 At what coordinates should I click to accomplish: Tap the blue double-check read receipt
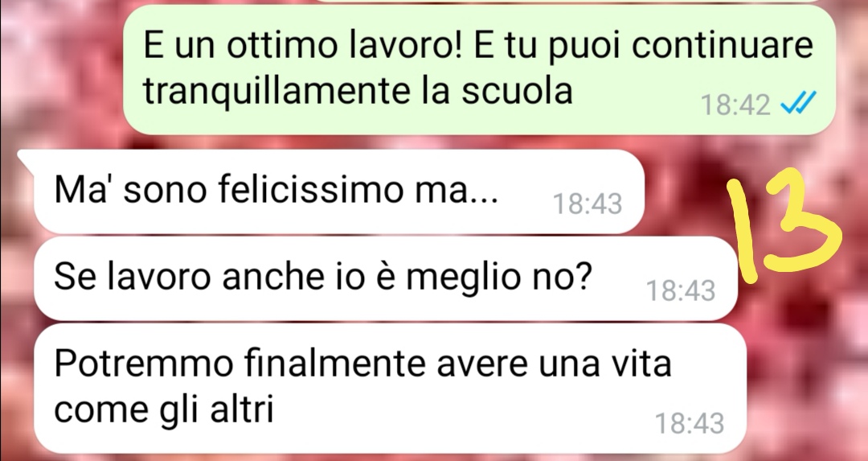(798, 102)
